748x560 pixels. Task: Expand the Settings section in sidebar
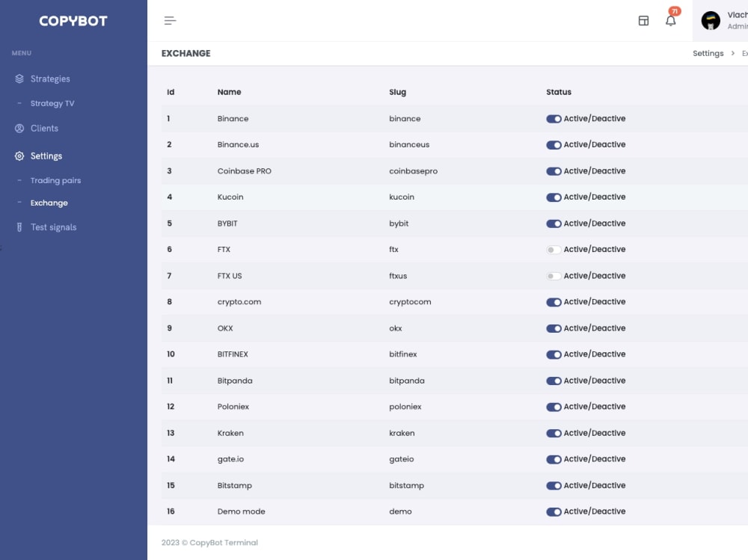click(46, 156)
